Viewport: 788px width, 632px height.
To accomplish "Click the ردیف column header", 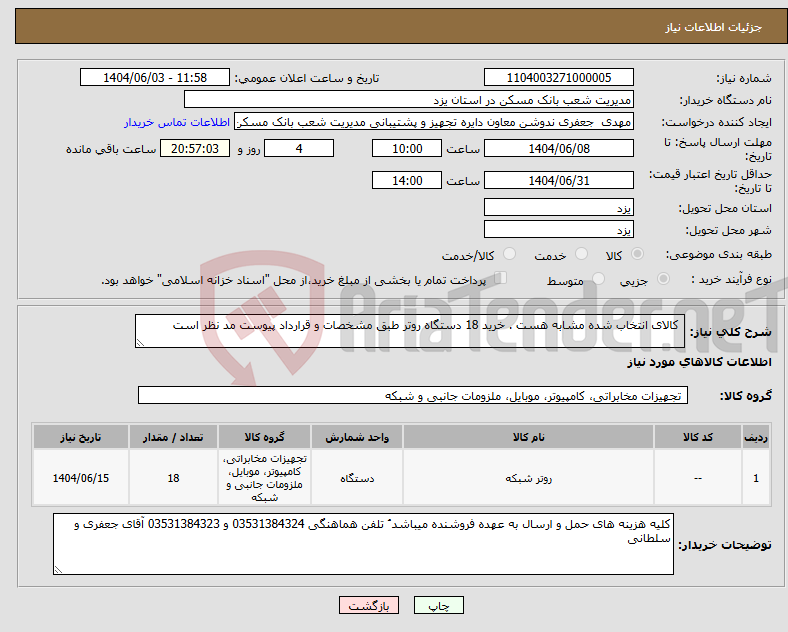I will [x=756, y=437].
